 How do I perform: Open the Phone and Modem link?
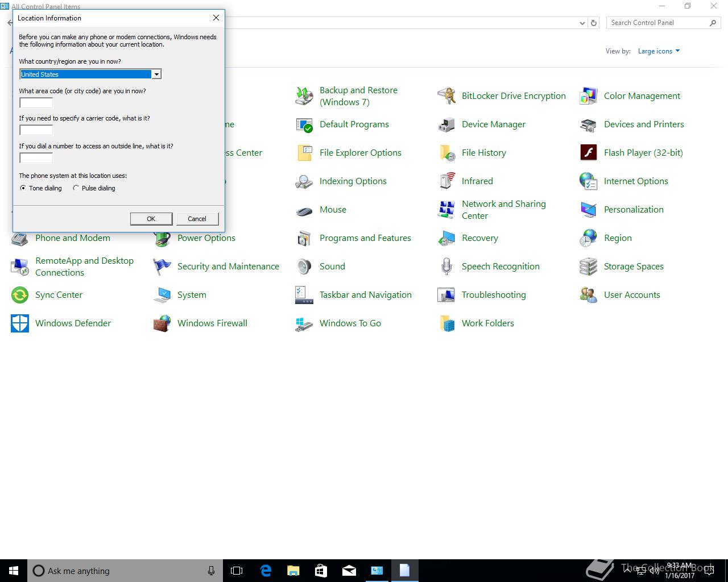pyautogui.click(x=73, y=238)
